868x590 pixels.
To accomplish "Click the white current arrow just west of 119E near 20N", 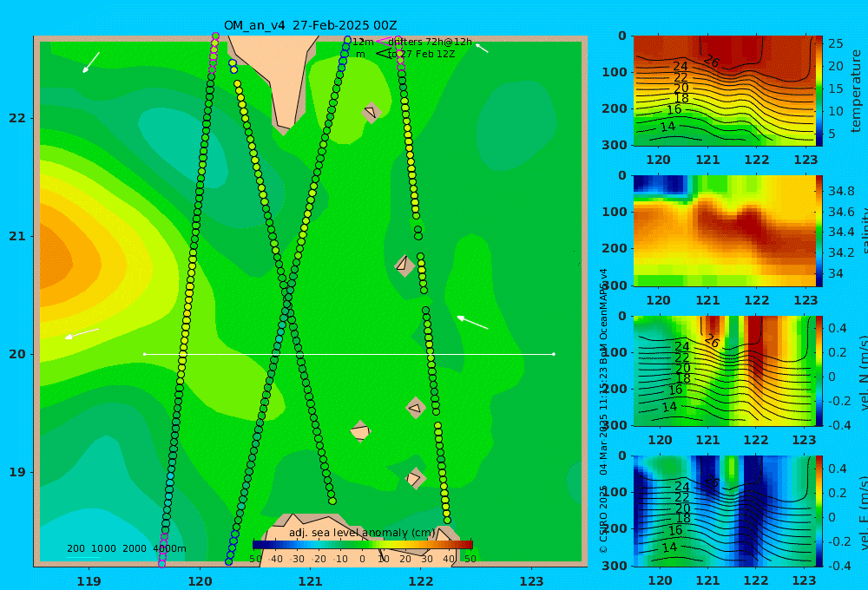I will click(x=82, y=333).
